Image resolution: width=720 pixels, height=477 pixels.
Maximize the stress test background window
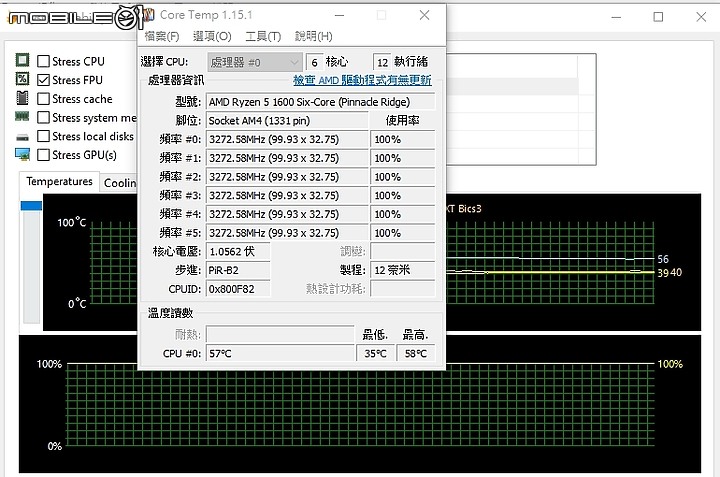658,17
